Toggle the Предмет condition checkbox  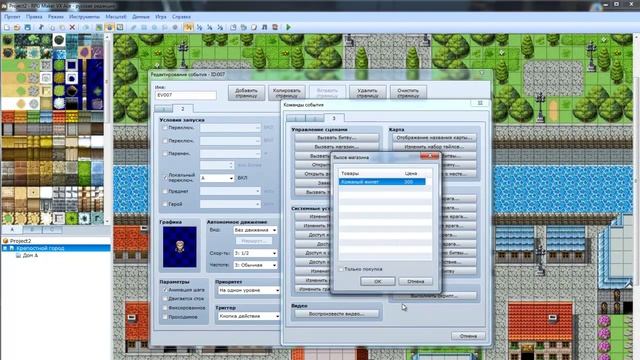tap(165, 191)
